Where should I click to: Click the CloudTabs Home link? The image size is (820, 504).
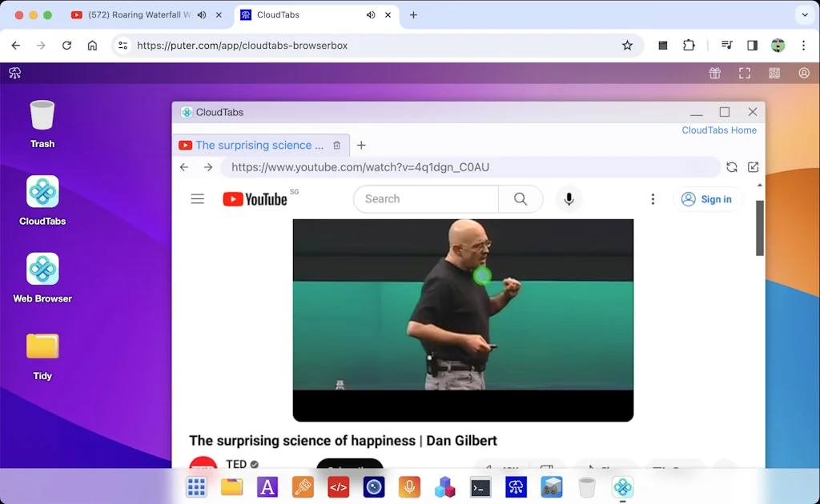pos(718,130)
